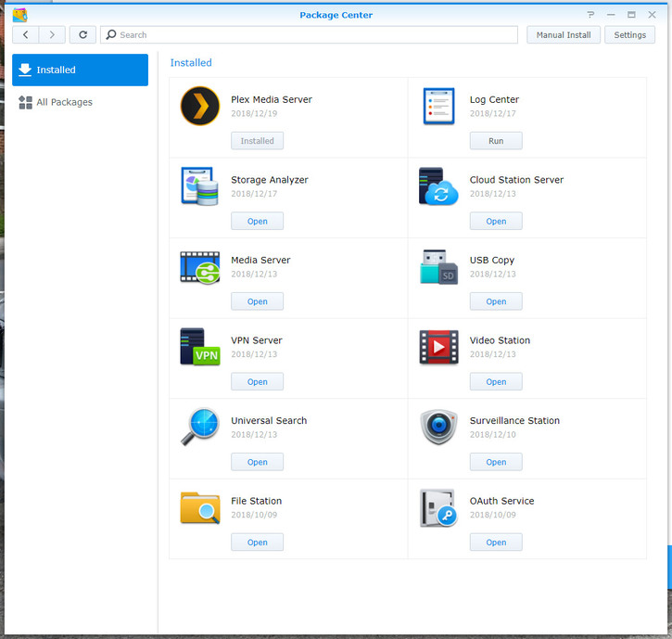Viewport: 672px width, 639px height.
Task: Click the Storage Analyzer icon
Action: (200, 186)
